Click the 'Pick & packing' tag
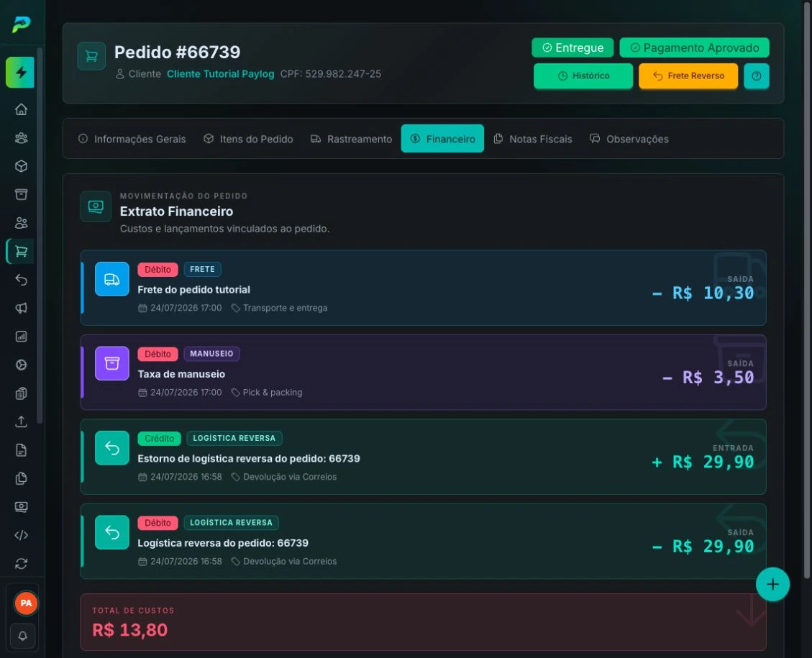Viewport: 812px width, 658px height. [267, 393]
